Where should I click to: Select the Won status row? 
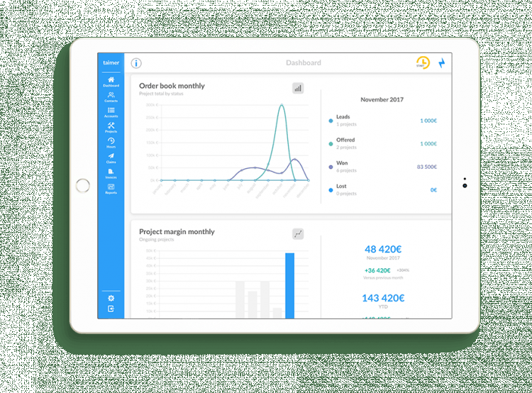[x=383, y=167]
